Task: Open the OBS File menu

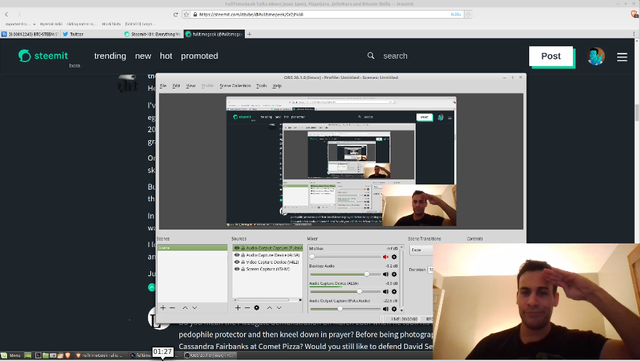Action: click(x=163, y=86)
